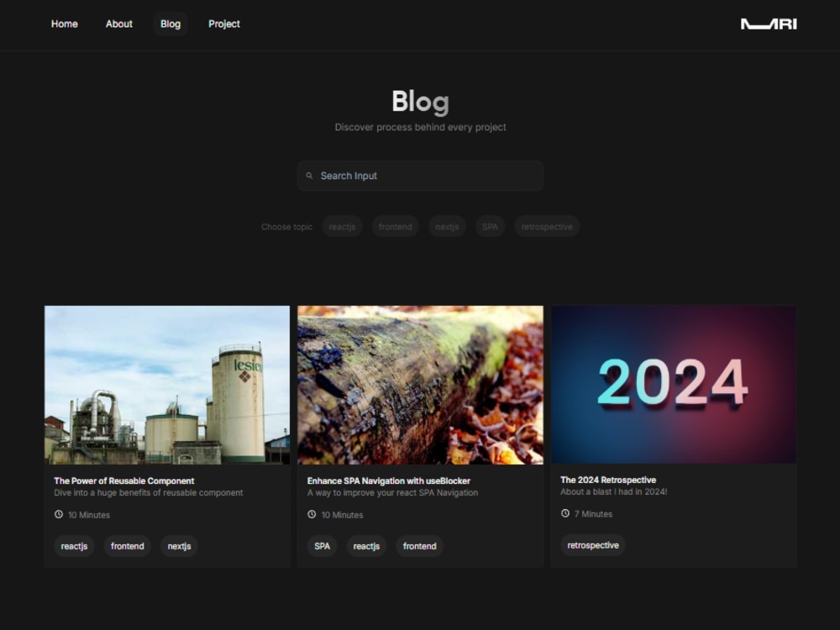Viewport: 840px width, 630px height.
Task: Click frontend tag on Reusable Component card
Action: click(128, 546)
